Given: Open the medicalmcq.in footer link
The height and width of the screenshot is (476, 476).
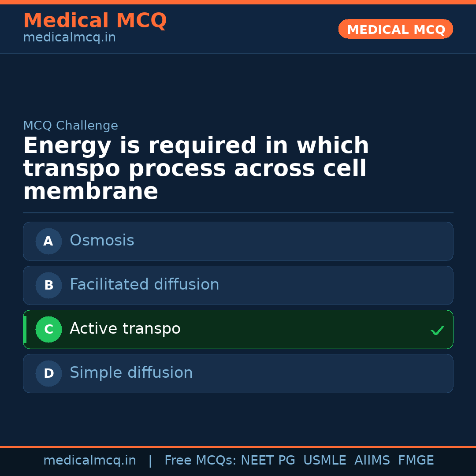Looking at the screenshot, I should tap(89, 461).
